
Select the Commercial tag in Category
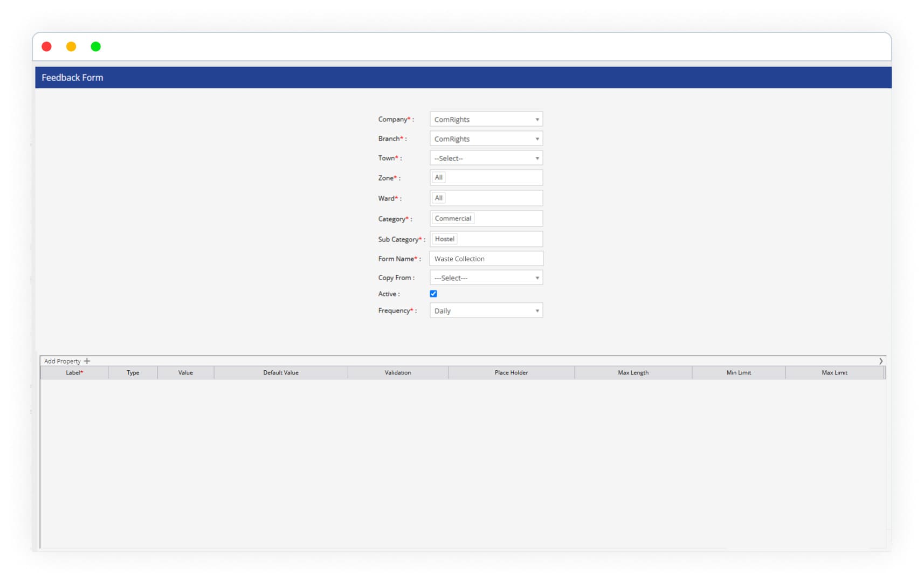click(x=453, y=218)
